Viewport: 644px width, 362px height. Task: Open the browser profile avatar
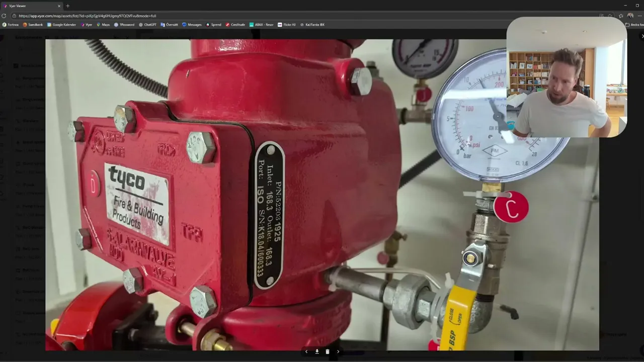click(630, 16)
